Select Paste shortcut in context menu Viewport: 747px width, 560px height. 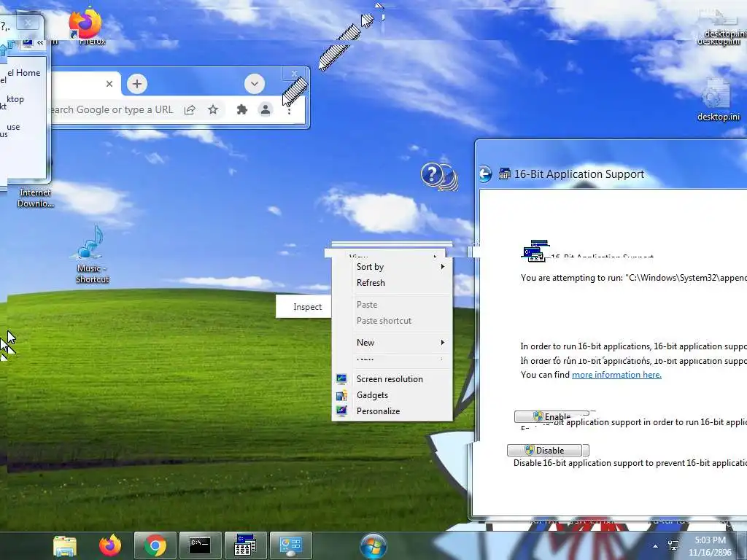pyautogui.click(x=392, y=321)
